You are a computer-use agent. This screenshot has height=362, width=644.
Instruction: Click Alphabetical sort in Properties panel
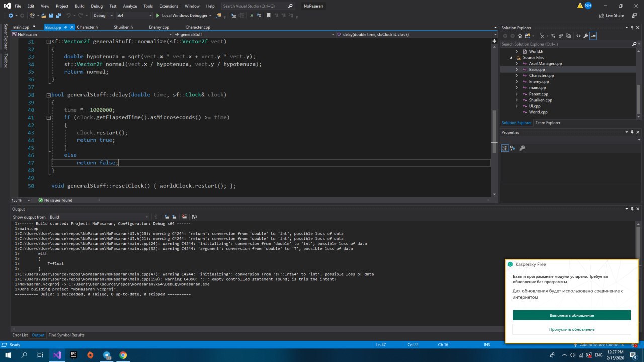(x=513, y=148)
